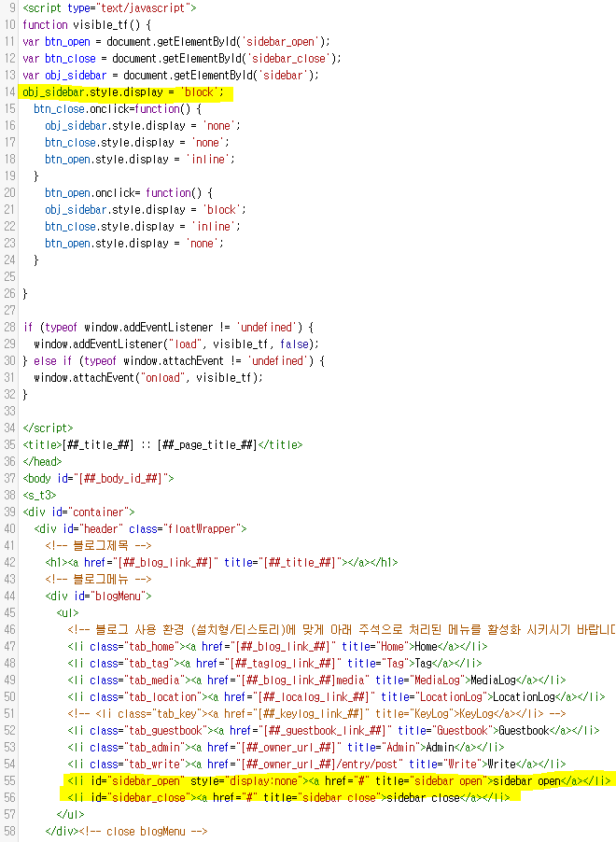This screenshot has height=842, width=616.
Task: Click the <s_t3> tag line
Action: click(39, 495)
